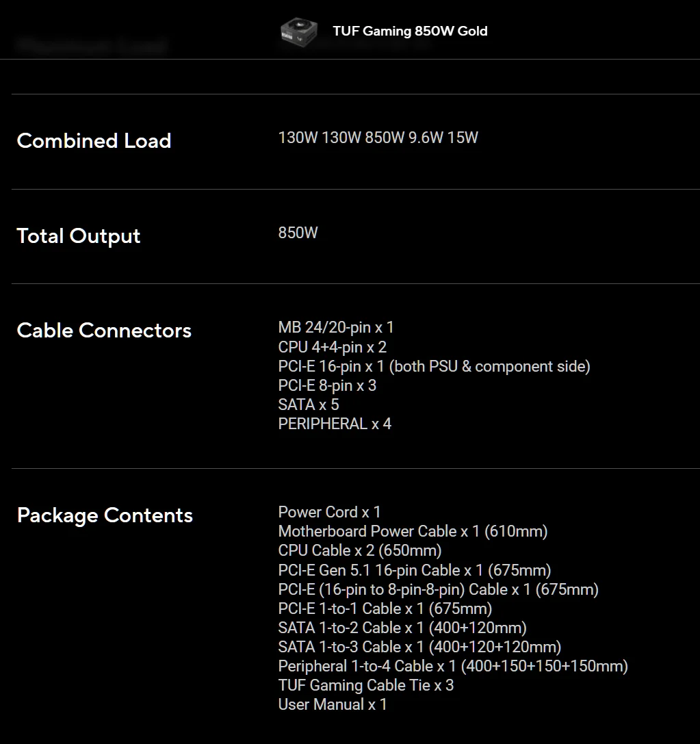Click the SATA x 5 connector line
Image resolution: width=700 pixels, height=744 pixels.
tap(309, 405)
